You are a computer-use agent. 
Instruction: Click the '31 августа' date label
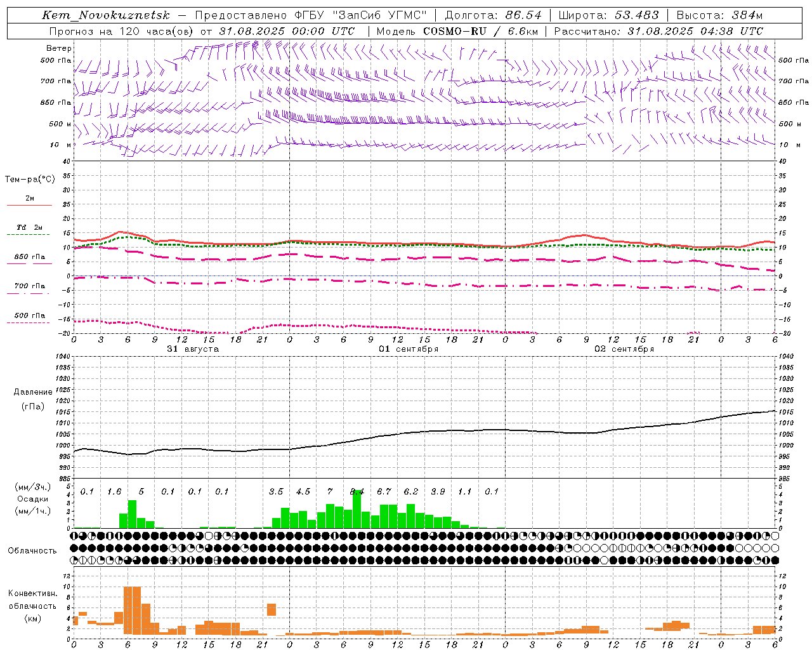(x=193, y=349)
